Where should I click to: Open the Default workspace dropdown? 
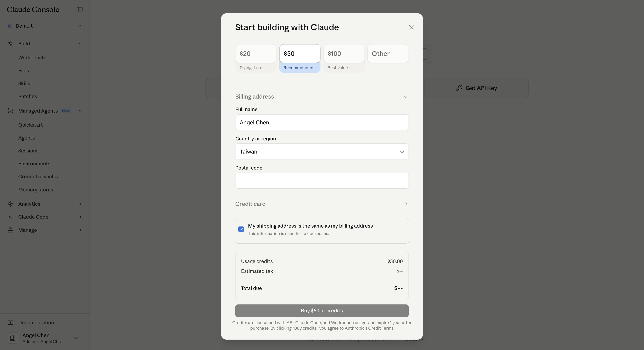click(x=44, y=26)
